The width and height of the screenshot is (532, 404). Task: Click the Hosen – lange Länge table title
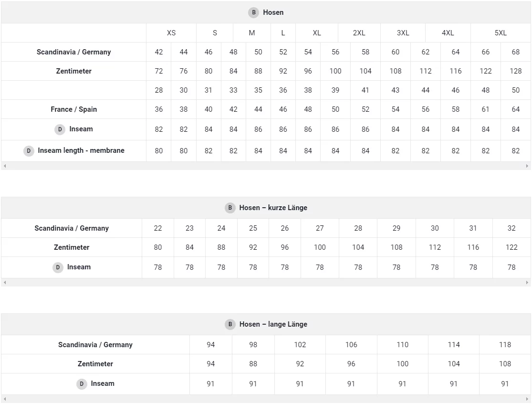point(273,324)
